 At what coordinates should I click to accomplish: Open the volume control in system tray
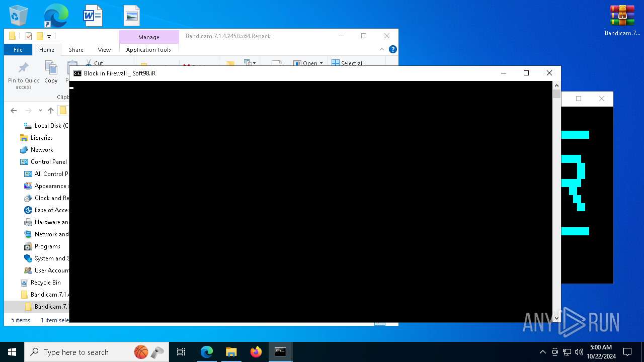tap(579, 352)
